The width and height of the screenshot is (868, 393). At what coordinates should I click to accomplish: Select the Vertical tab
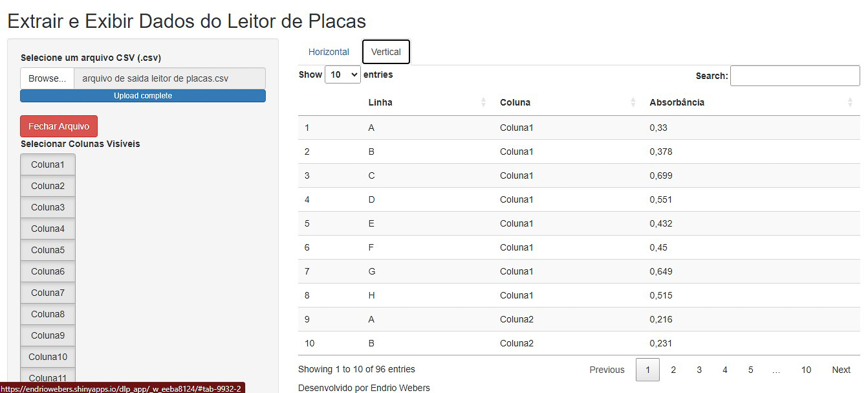(386, 52)
